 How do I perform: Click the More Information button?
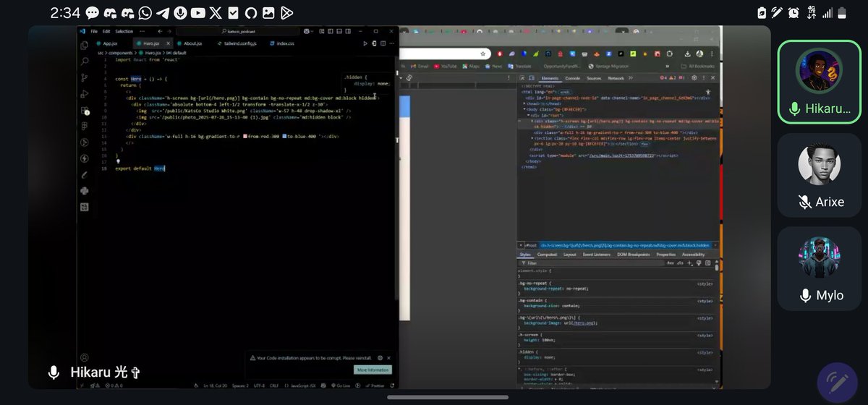[373, 370]
